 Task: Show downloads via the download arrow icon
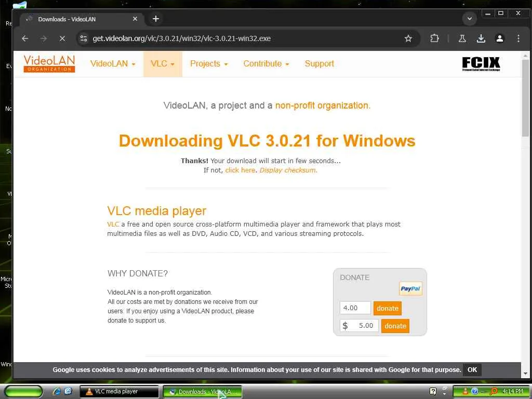[x=481, y=38]
